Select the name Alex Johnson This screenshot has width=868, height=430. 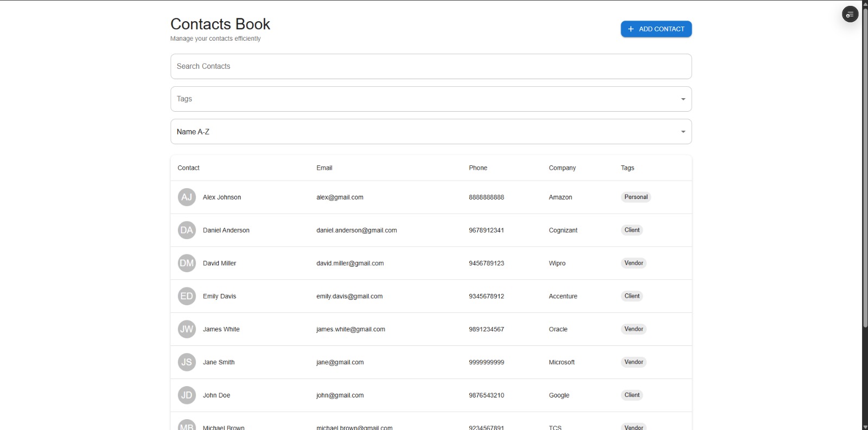222,197
